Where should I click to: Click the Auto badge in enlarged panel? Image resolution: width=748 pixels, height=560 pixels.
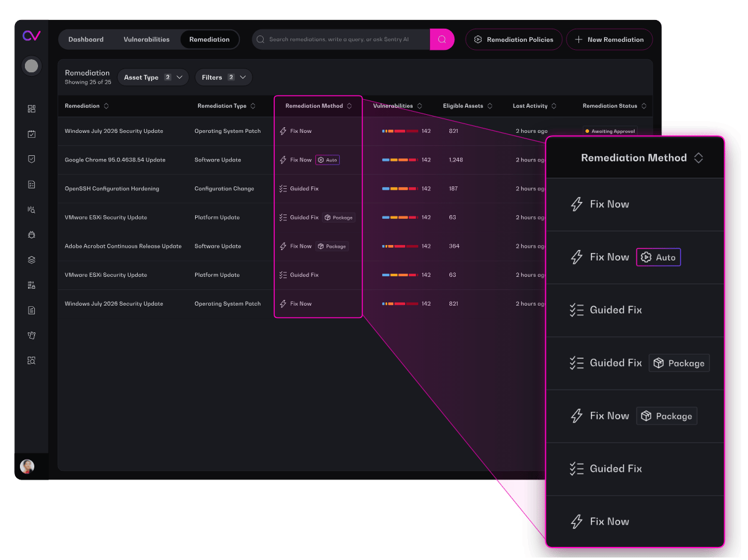(x=658, y=257)
